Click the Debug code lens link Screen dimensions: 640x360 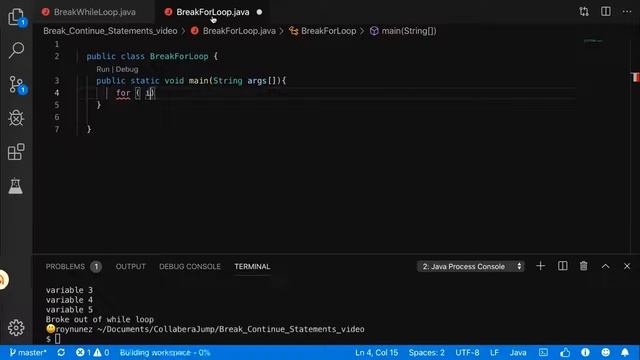click(127, 69)
